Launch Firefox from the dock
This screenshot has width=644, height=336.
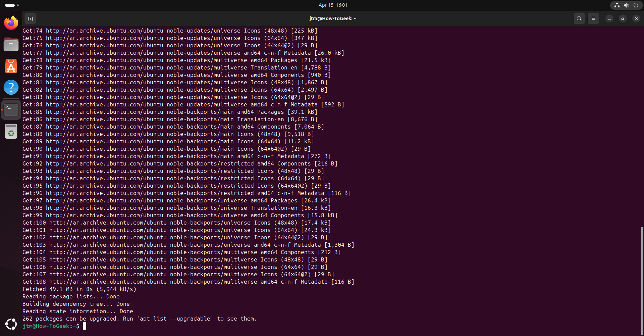[x=11, y=23]
